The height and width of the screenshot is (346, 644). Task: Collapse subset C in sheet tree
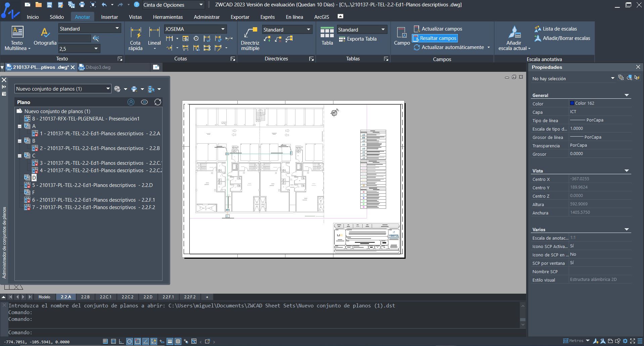20,156
